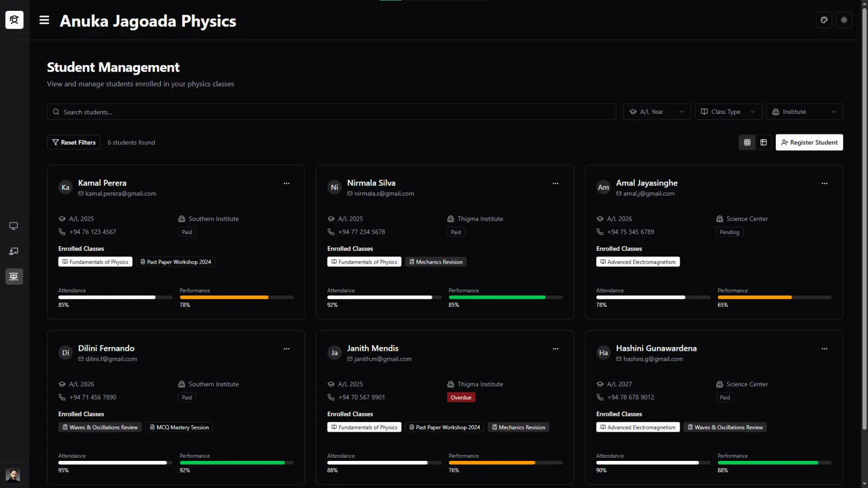Screen dimensions: 868x488
Task: Open Kamal Perera card options menu
Action: coord(286,183)
